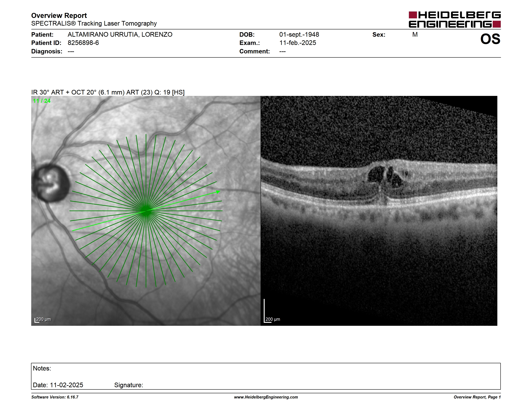Click the Signature field label

click(x=129, y=385)
